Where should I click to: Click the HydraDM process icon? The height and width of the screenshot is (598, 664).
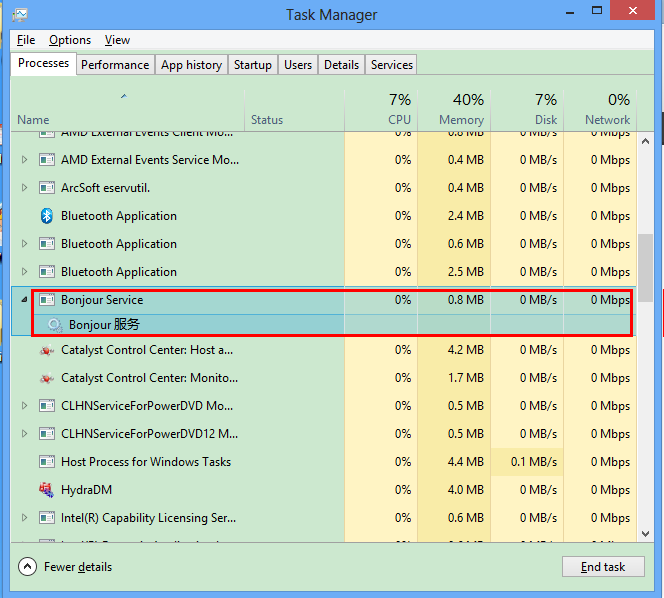click(46, 490)
